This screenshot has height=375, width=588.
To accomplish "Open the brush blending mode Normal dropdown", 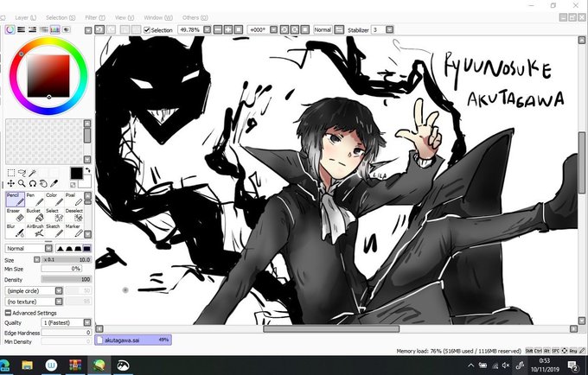I will click(29, 248).
